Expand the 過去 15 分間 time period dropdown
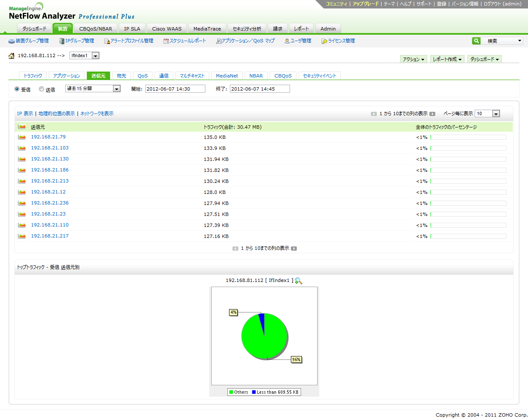528x420 pixels. click(116, 89)
